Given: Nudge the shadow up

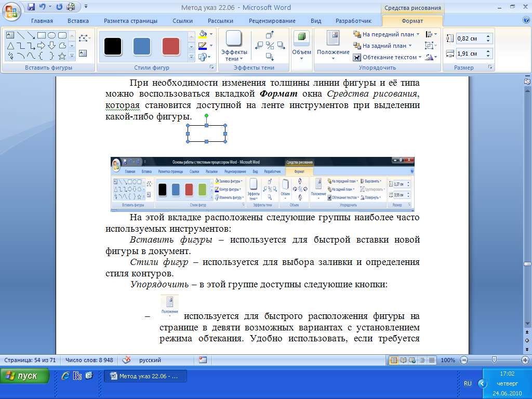Looking at the screenshot, I should point(270,35).
